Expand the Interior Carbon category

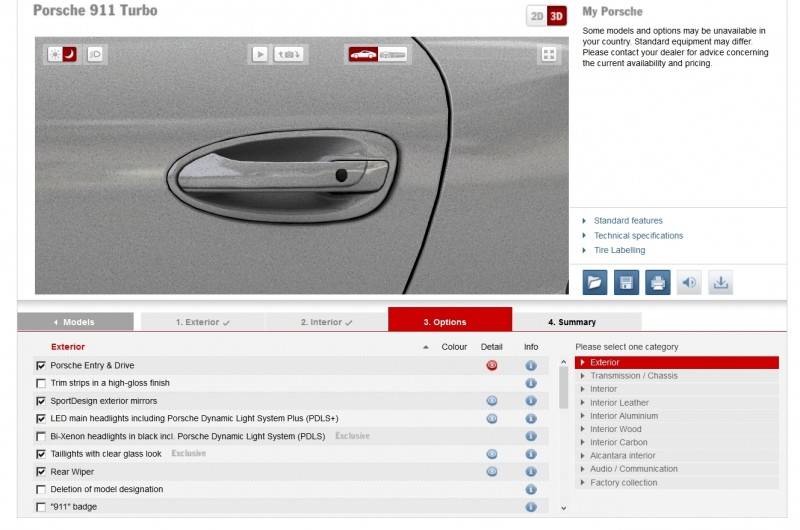[677, 443]
